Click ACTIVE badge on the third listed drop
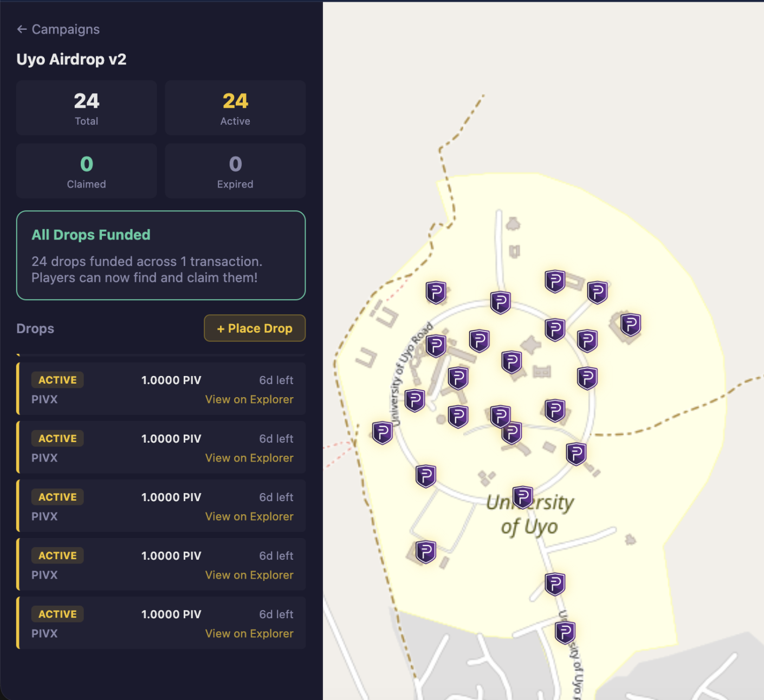 [57, 497]
